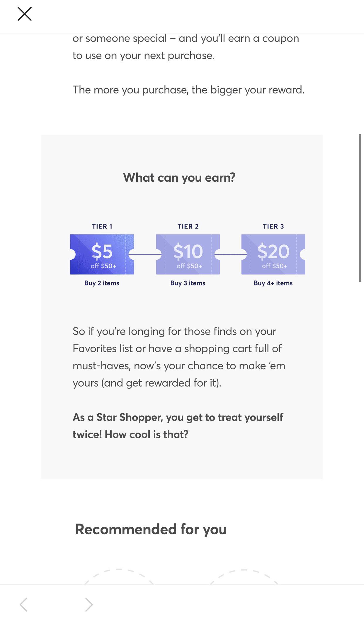This screenshot has width=364, height=624.
Task: Select the 'Buy 4+ items' tier label
Action: point(273,283)
